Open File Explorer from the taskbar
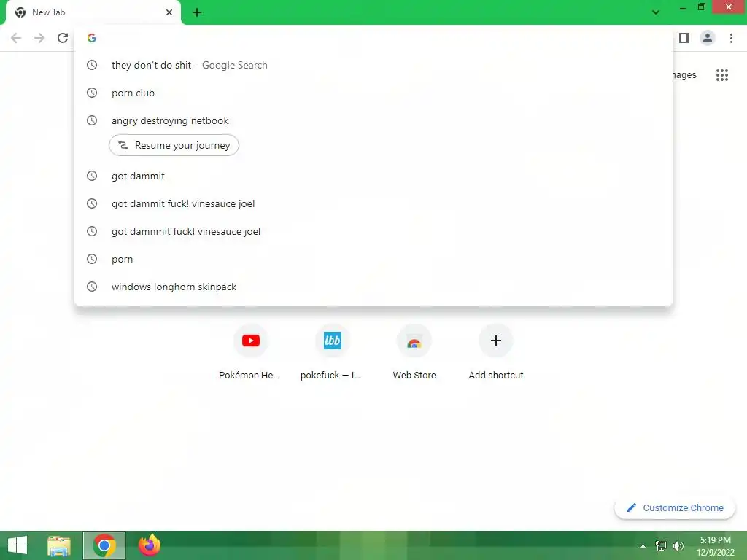The width and height of the screenshot is (747, 560). (x=60, y=545)
